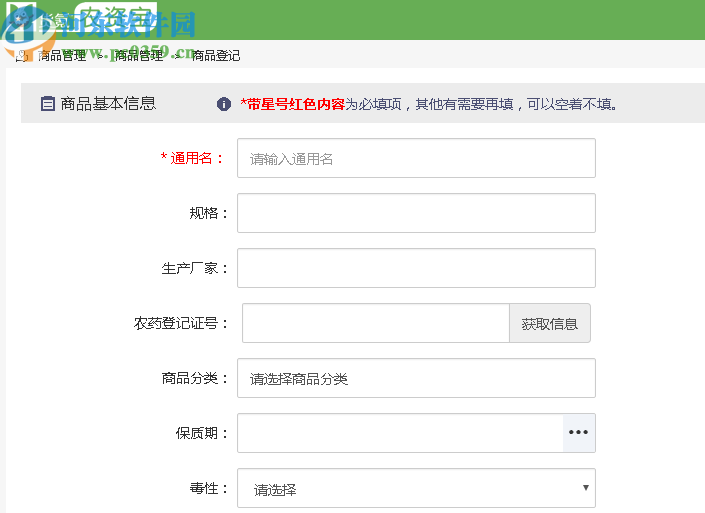Image resolution: width=705 pixels, height=513 pixels.
Task: Click the 保质期 input field
Action: [400, 433]
